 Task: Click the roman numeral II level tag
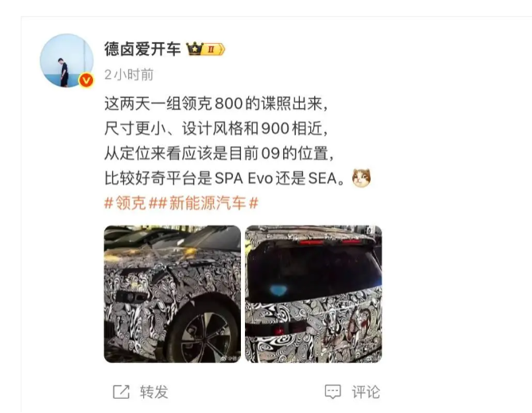(214, 49)
